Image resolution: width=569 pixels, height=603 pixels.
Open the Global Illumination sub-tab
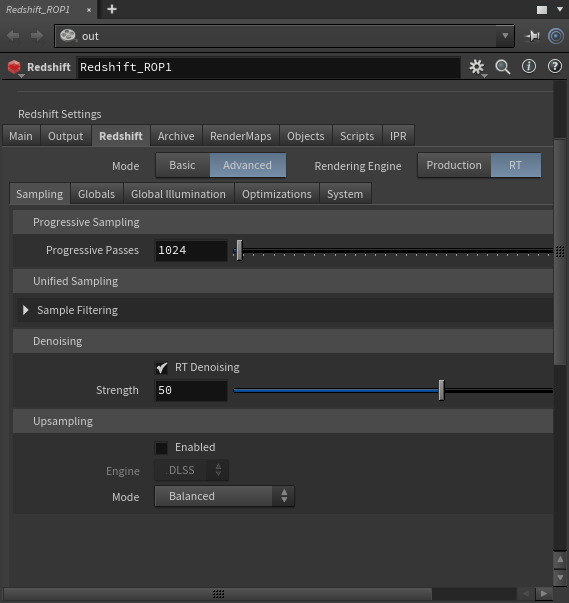click(x=178, y=194)
